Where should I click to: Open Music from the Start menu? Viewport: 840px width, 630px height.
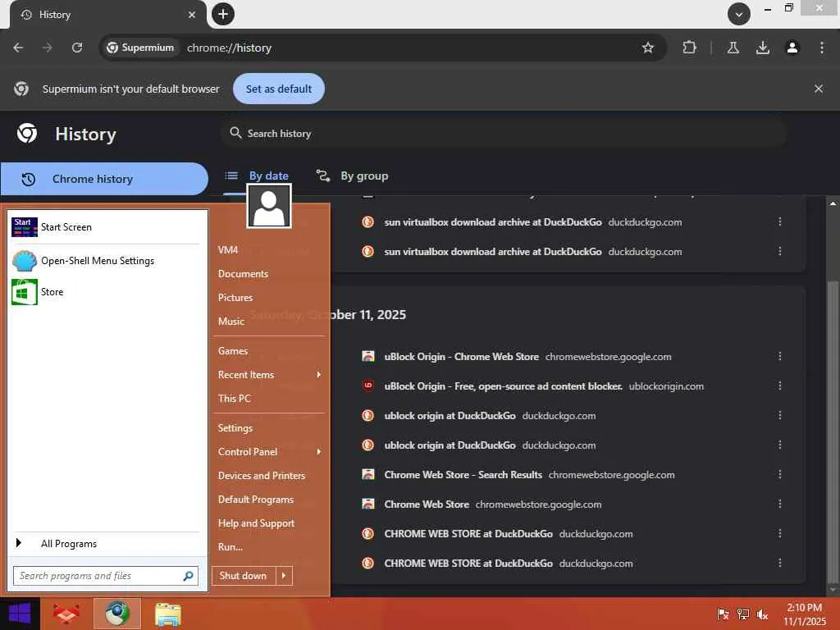[x=269, y=322]
